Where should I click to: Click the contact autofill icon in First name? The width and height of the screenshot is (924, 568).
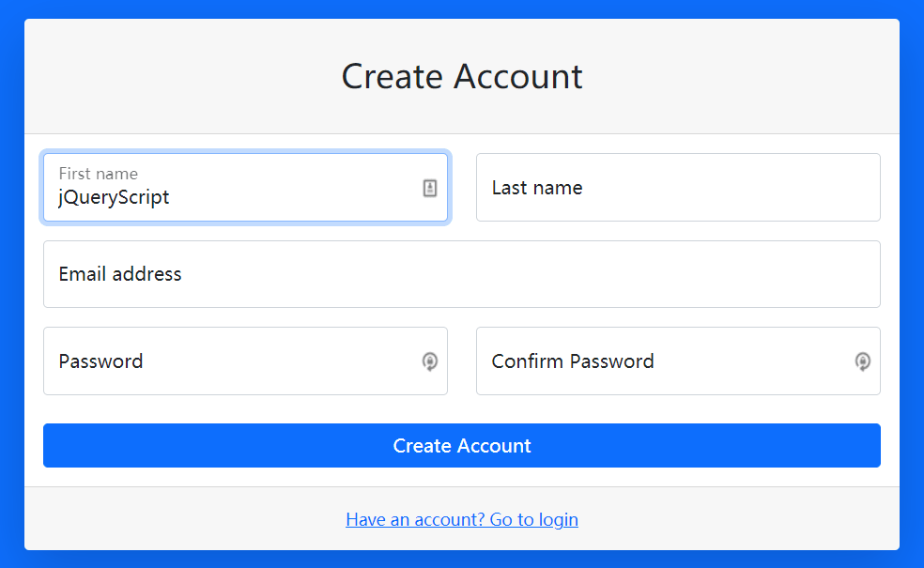pyautogui.click(x=430, y=189)
